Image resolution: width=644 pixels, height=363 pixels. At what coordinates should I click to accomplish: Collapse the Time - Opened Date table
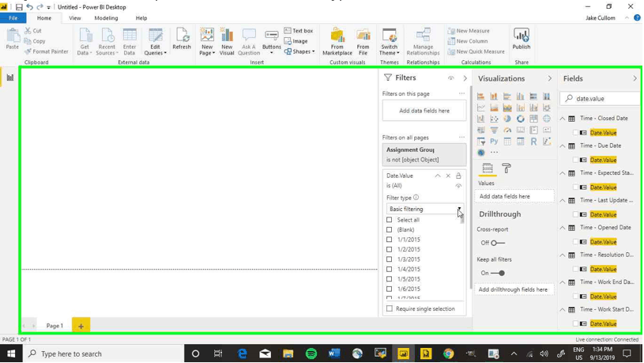pos(563,228)
